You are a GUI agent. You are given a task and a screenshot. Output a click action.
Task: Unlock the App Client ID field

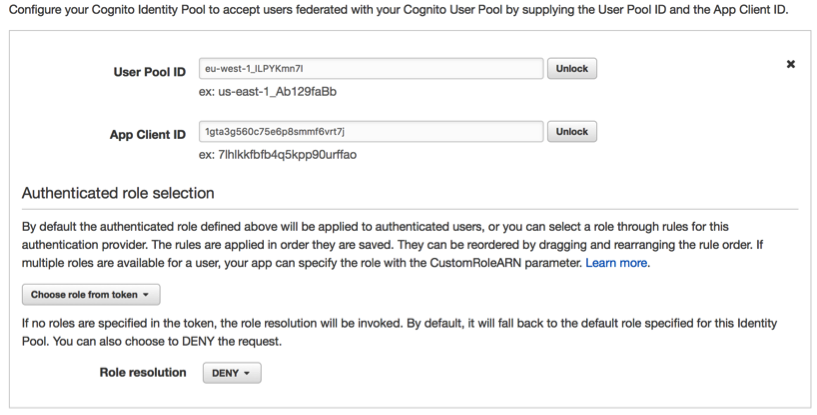[x=571, y=132]
